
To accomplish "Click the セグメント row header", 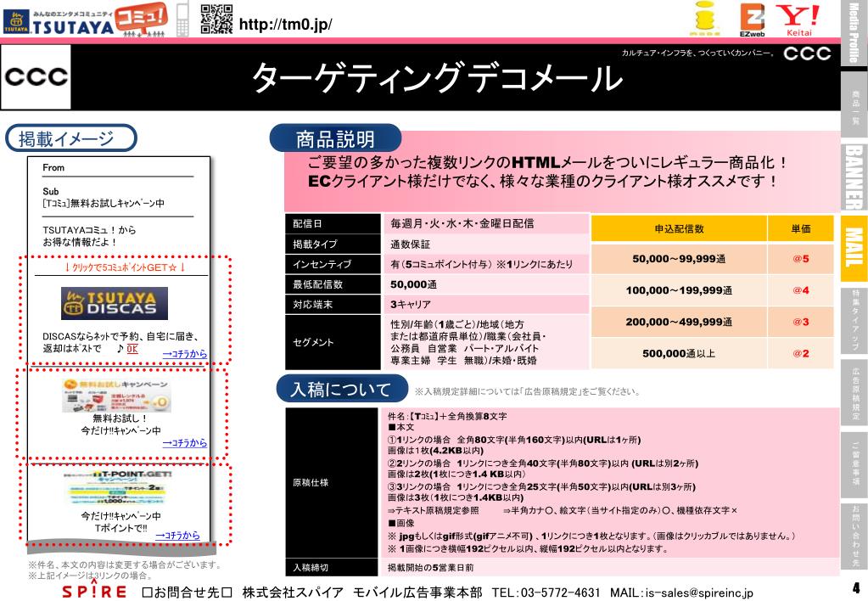I will (x=333, y=342).
